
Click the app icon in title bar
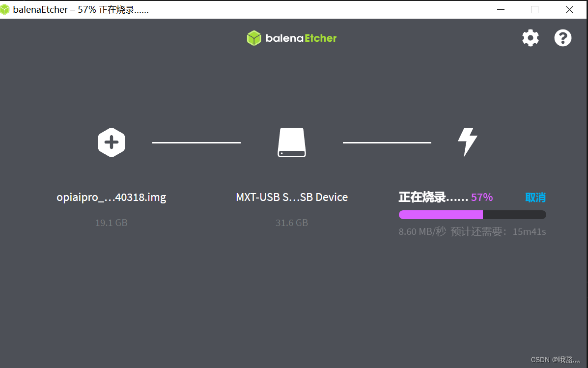[x=4, y=9]
